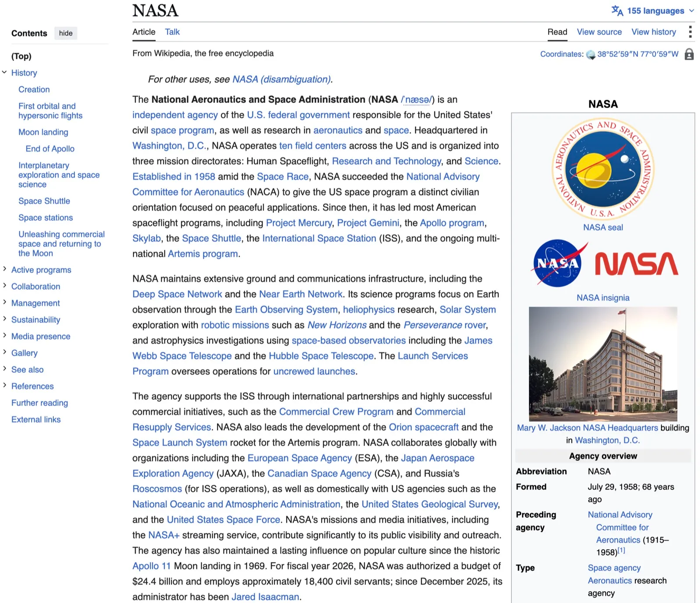Screen dimensions: 700x603
Task: Expand the Media presence section chevron
Action: [4, 336]
